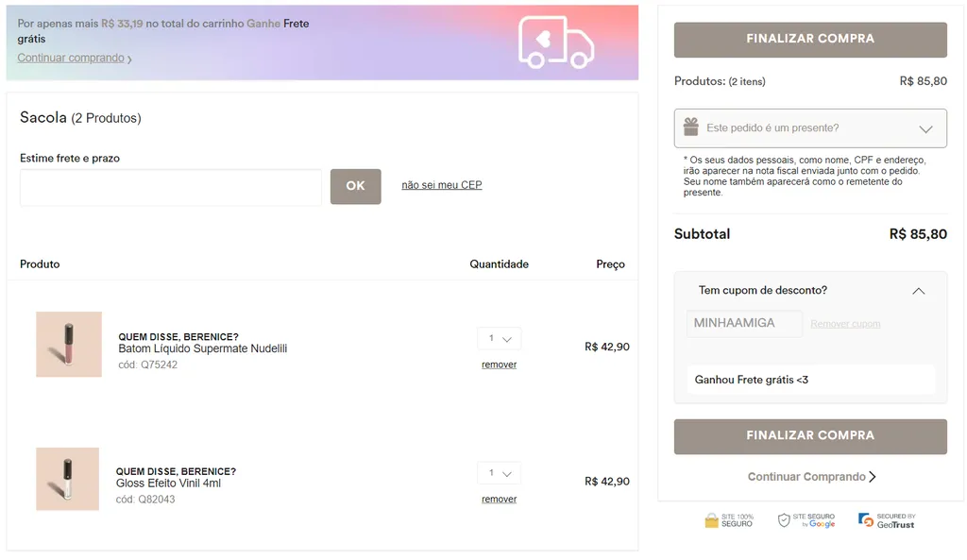The image size is (967, 560).
Task: Click the bottom FINALIZAR COMPRA button
Action: [x=810, y=436]
